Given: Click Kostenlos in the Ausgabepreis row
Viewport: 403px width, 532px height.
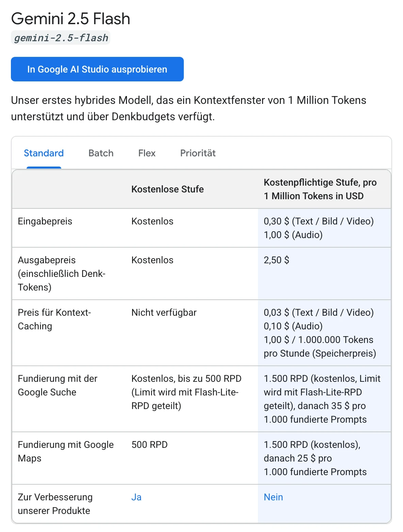Looking at the screenshot, I should point(152,260).
